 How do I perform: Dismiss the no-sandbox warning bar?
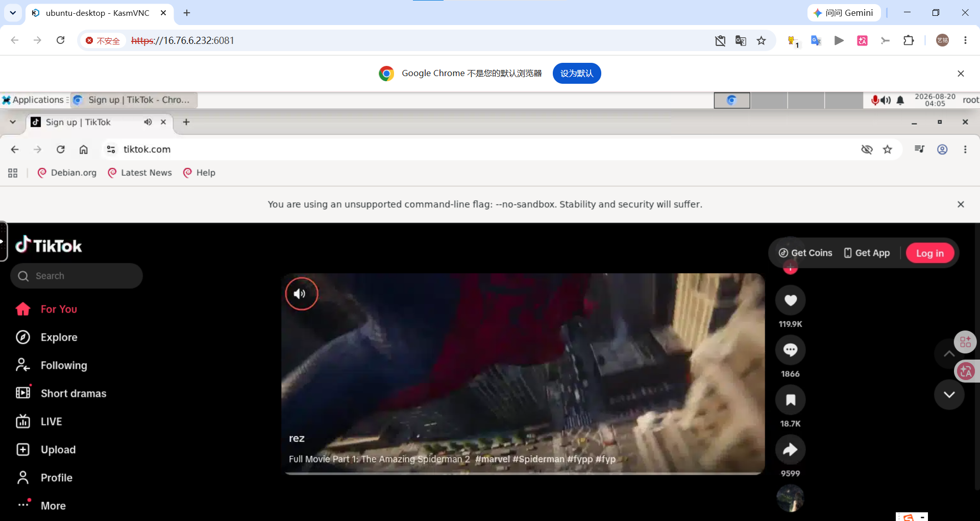[x=961, y=204]
